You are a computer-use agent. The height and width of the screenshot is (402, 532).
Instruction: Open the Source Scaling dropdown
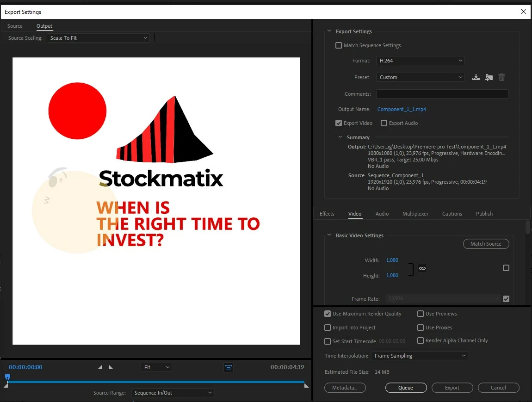[98, 38]
